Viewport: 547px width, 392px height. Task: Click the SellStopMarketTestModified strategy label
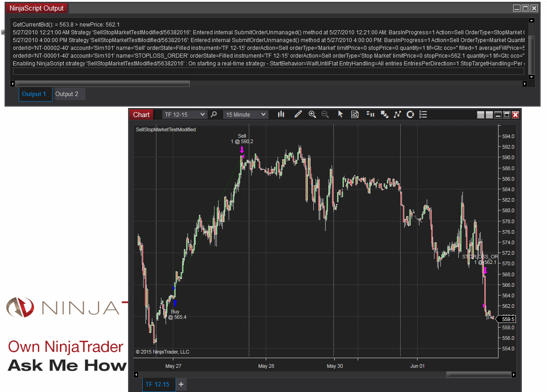(x=166, y=129)
